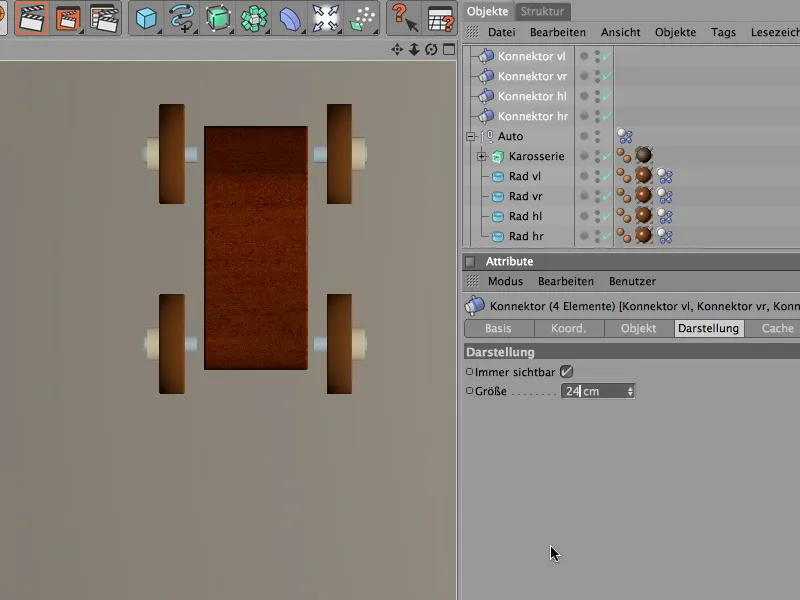Click the help question mark icon
Screen dimensions: 800x600
(x=402, y=18)
